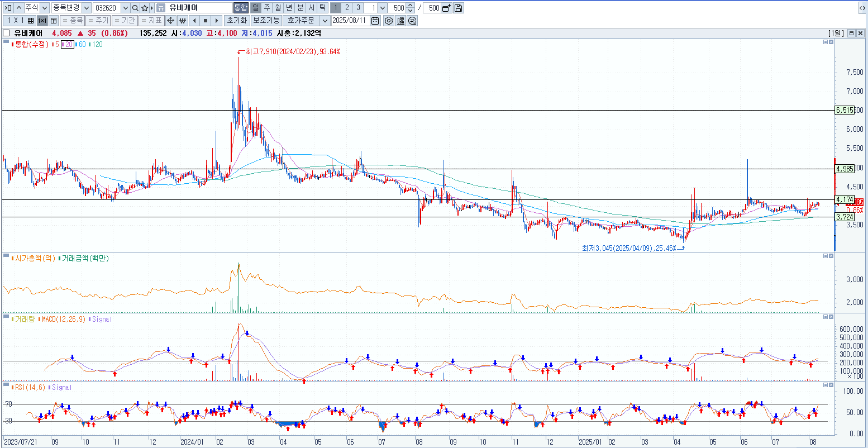Click the grid layout icon
Image resolution: width=868 pixels, height=448 pixels.
point(31,21)
